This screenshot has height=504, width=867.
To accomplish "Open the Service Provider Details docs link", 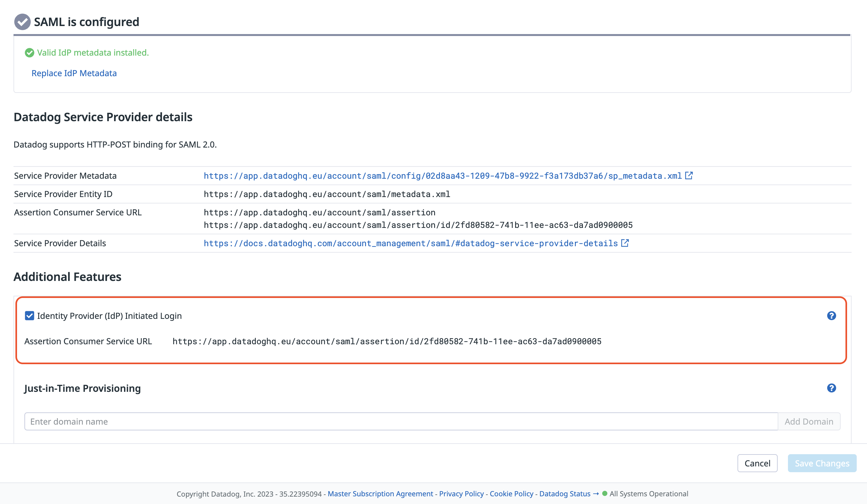I will click(x=410, y=243).
